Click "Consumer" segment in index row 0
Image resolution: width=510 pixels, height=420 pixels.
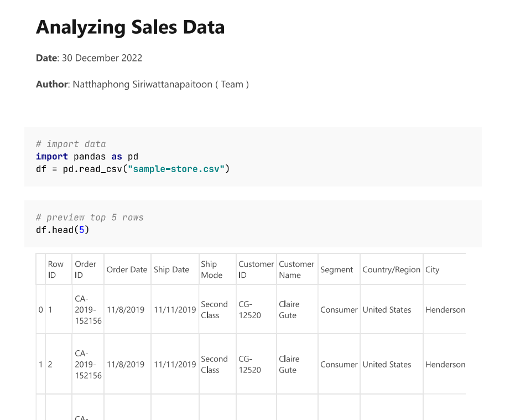click(x=339, y=310)
